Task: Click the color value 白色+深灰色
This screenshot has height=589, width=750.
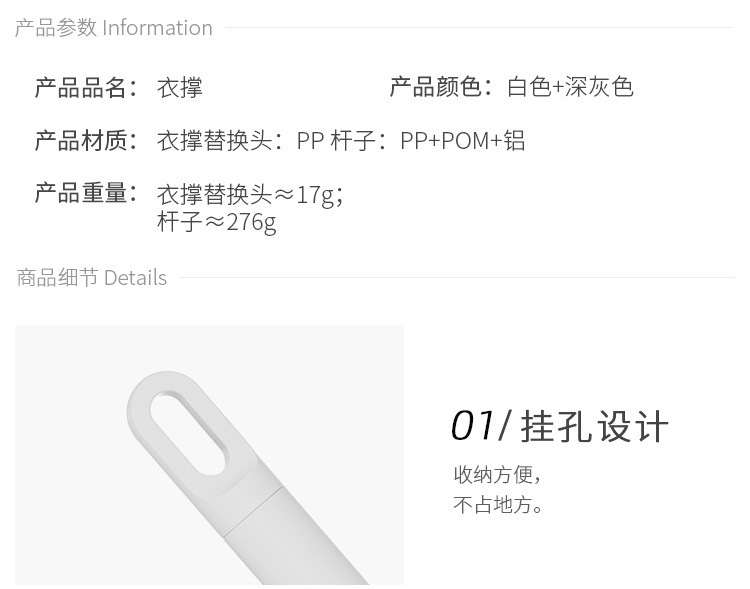Action: tap(570, 88)
